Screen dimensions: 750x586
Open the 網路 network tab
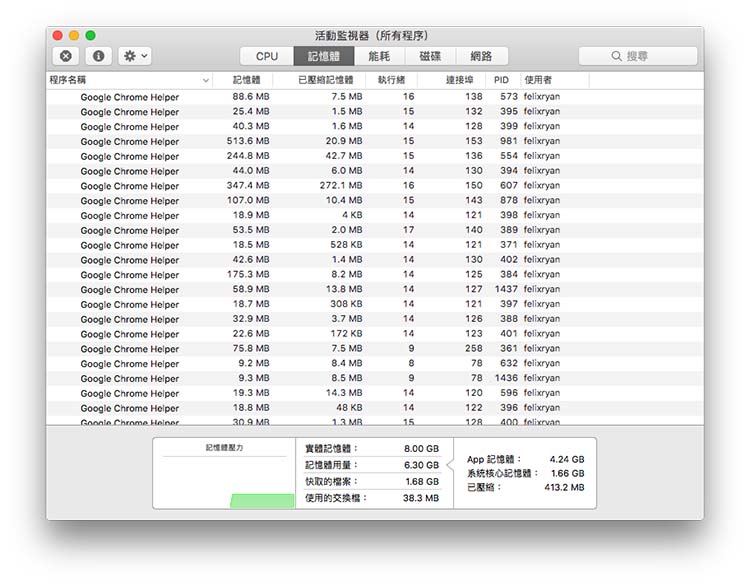[481, 56]
